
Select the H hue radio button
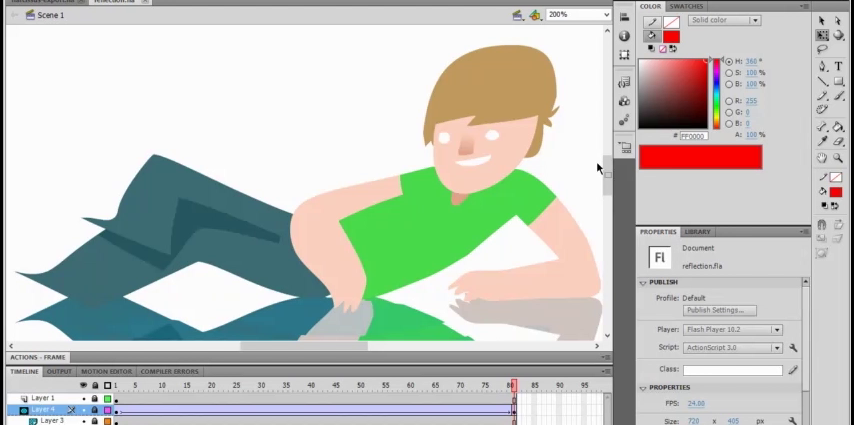(729, 62)
